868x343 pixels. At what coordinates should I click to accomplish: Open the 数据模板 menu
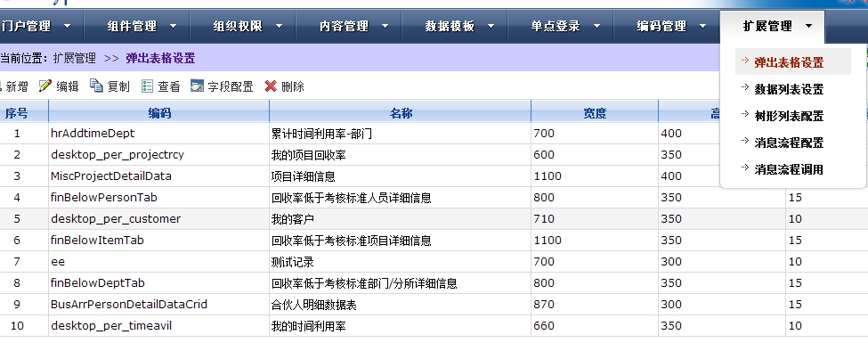click(x=450, y=26)
